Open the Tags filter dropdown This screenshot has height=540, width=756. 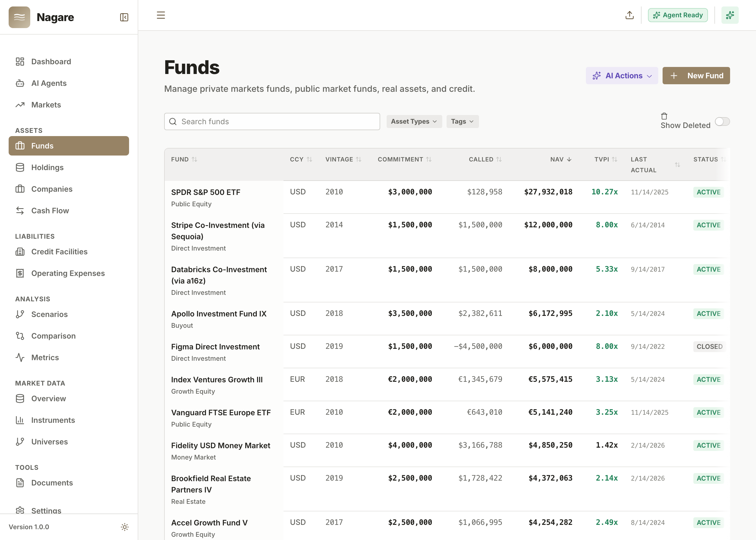462,122
